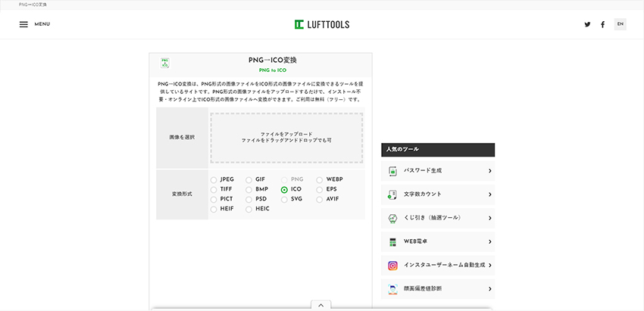Image resolution: width=644 pixels, height=311 pixels.
Task: Open the Twitter bird icon
Action: [x=587, y=24]
